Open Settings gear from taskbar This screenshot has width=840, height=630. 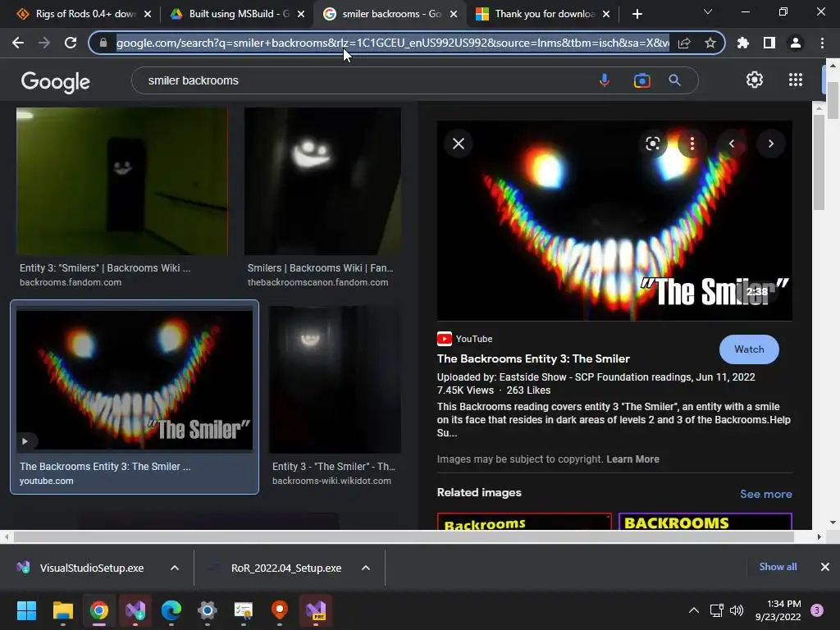208,610
